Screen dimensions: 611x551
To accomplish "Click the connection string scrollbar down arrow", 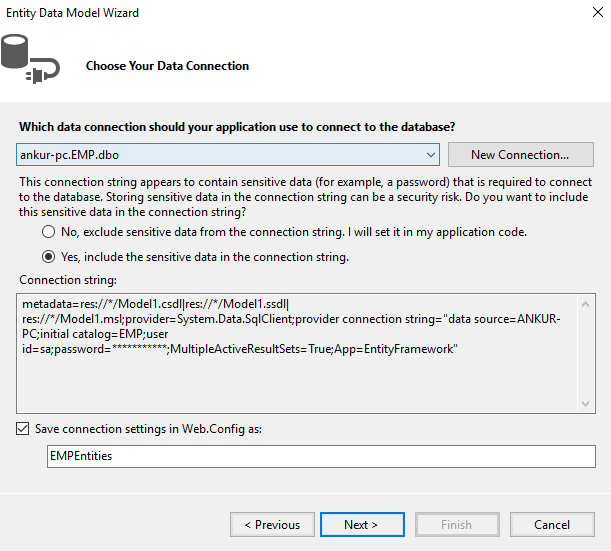I will (x=586, y=403).
